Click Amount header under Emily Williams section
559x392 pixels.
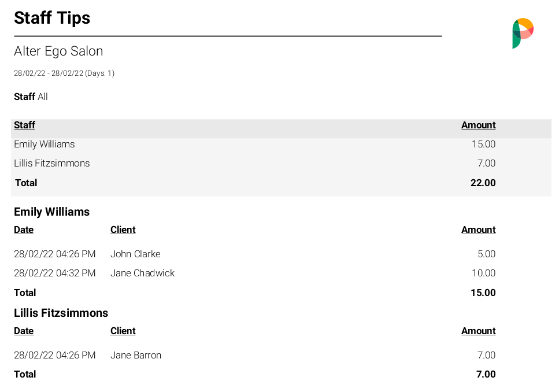tap(478, 230)
